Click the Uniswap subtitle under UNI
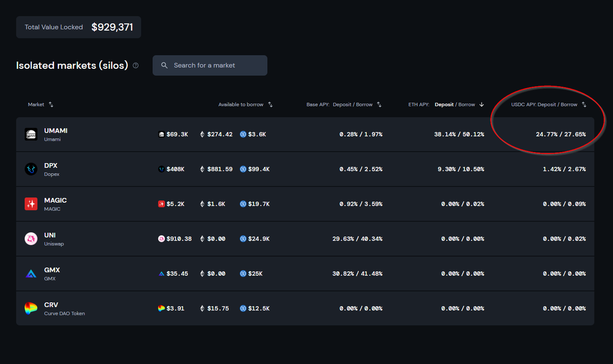613x364 pixels. click(x=54, y=244)
